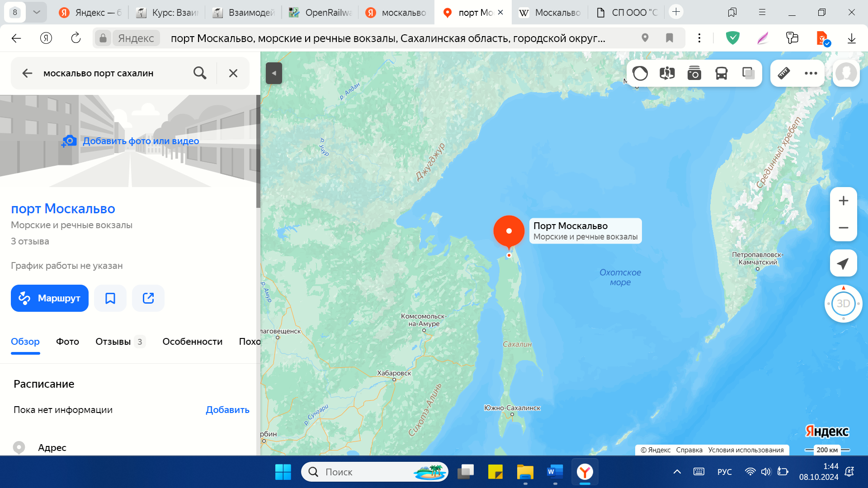868x488 pixels.
Task: Show hidden system tray icons
Action: 677,472
